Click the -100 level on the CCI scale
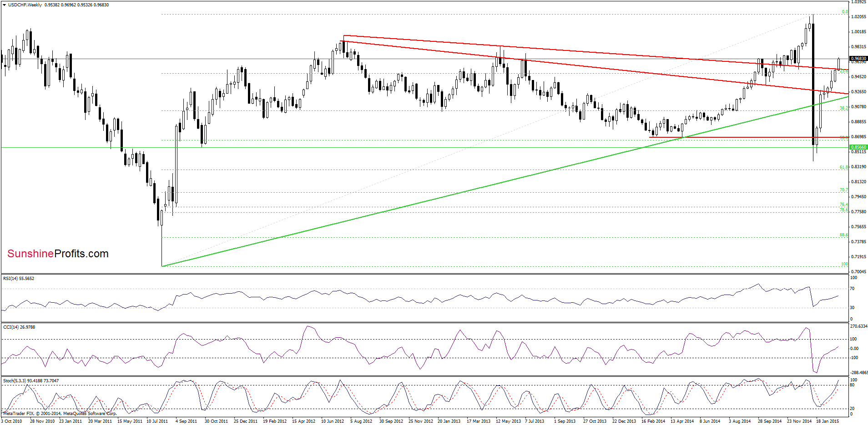The image size is (868, 425). (854, 358)
